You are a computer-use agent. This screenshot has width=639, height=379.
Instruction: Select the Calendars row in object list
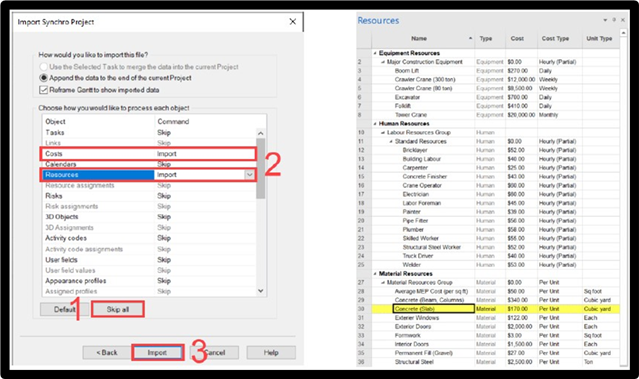click(x=148, y=164)
